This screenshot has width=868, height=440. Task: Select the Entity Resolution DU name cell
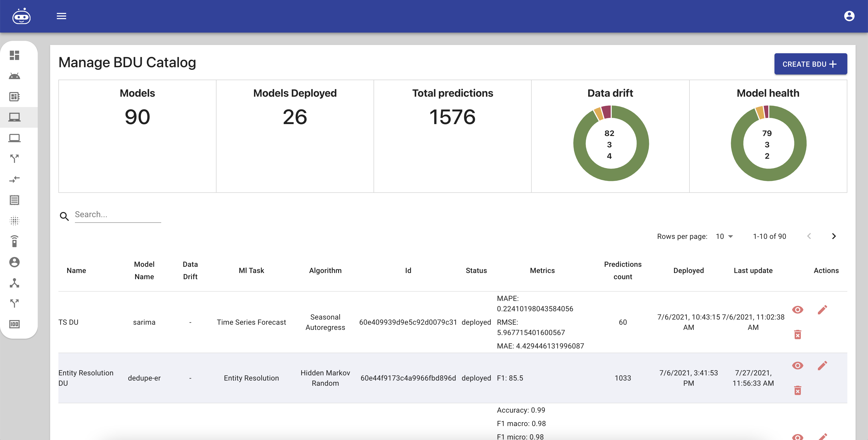pyautogui.click(x=86, y=378)
